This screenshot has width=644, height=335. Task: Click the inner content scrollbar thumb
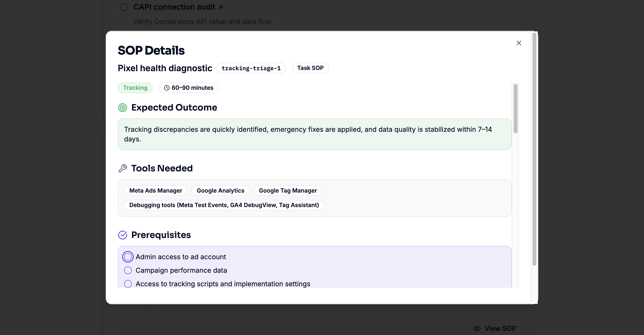pos(515,109)
